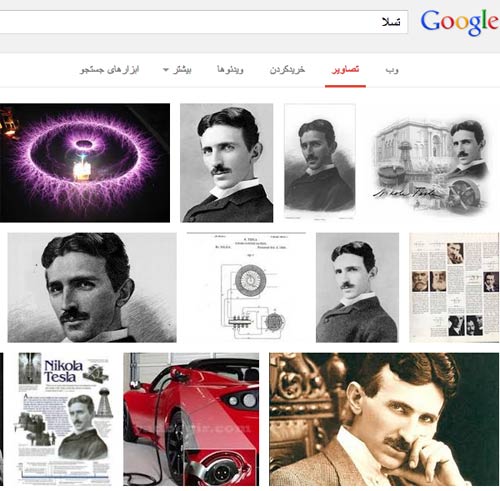
Task: Open the red Tesla Roadster car image
Action: [191, 419]
